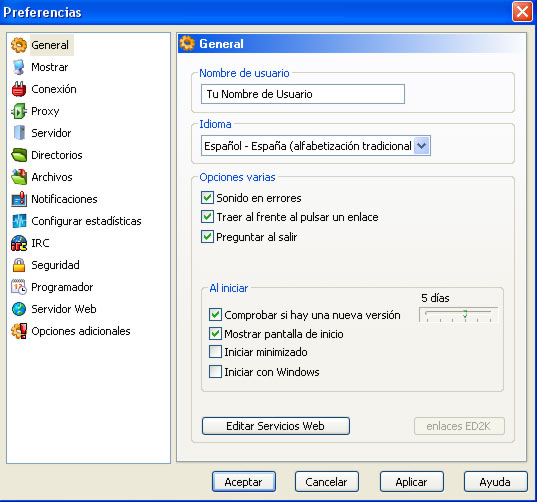Screen dimensions: 537x502
Task: Expand the Idioma language dropdown arrow
Action: (x=422, y=146)
